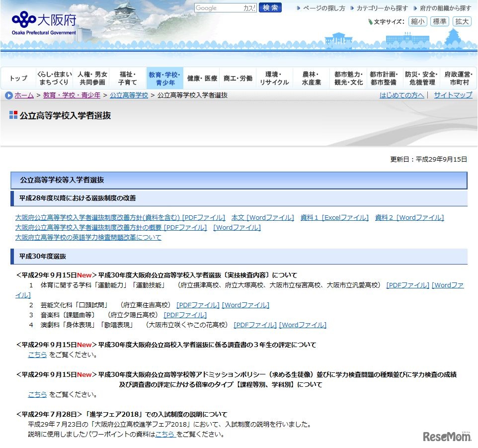Viewport: 478px width, 448px height.
Task: Select the 教育・学校・青少年 navigation tab
Action: (x=164, y=78)
